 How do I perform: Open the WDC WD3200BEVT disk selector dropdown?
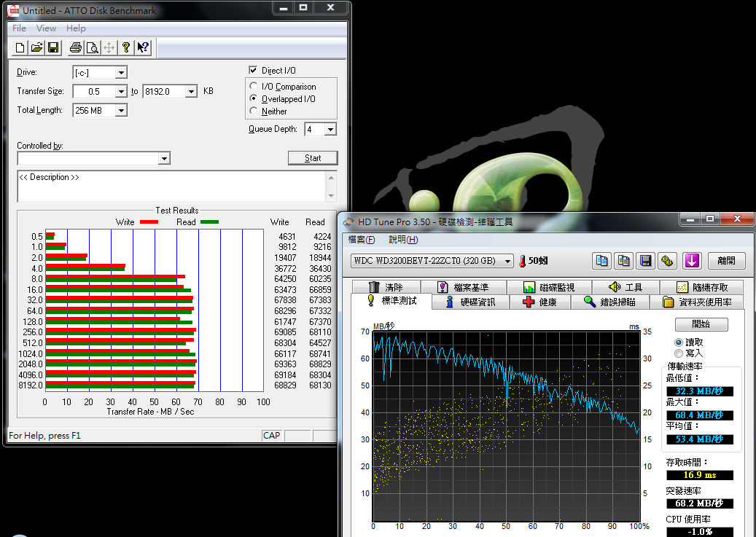coord(507,261)
